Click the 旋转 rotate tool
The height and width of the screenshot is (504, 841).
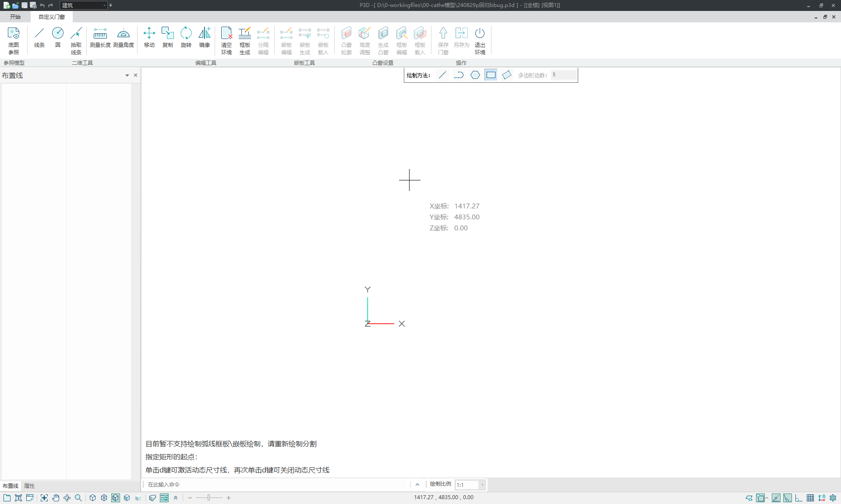coord(186,37)
